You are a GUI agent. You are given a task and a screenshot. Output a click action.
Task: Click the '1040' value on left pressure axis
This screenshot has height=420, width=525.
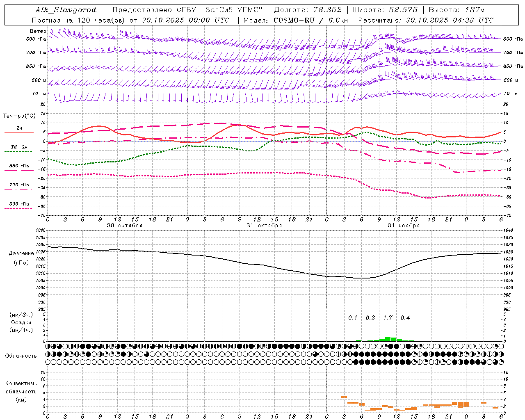(40, 231)
